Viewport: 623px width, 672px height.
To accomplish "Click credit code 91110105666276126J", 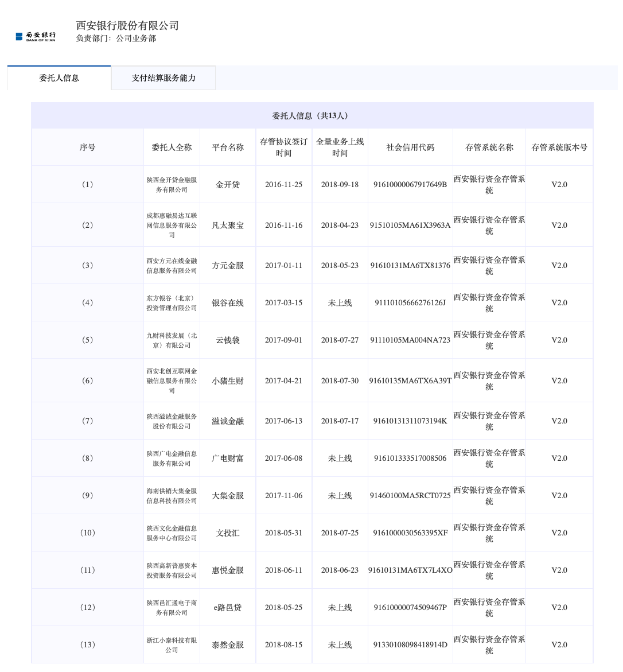I will (x=411, y=303).
